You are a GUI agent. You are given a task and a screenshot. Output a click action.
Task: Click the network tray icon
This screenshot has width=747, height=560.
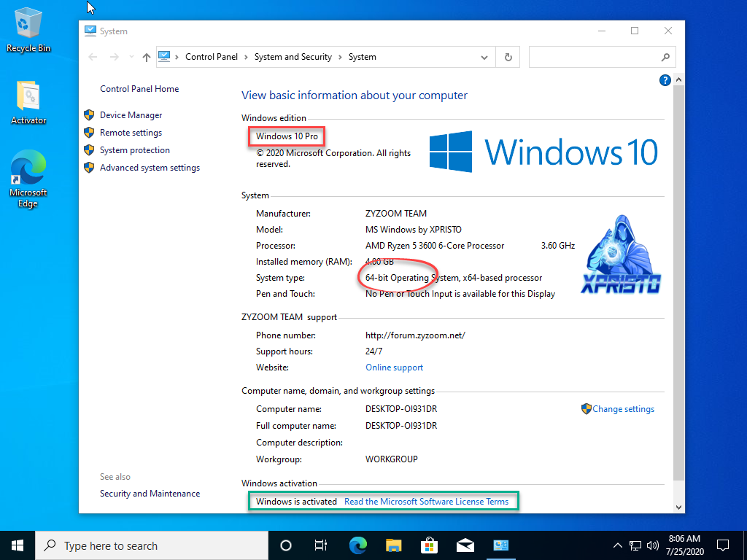point(635,545)
